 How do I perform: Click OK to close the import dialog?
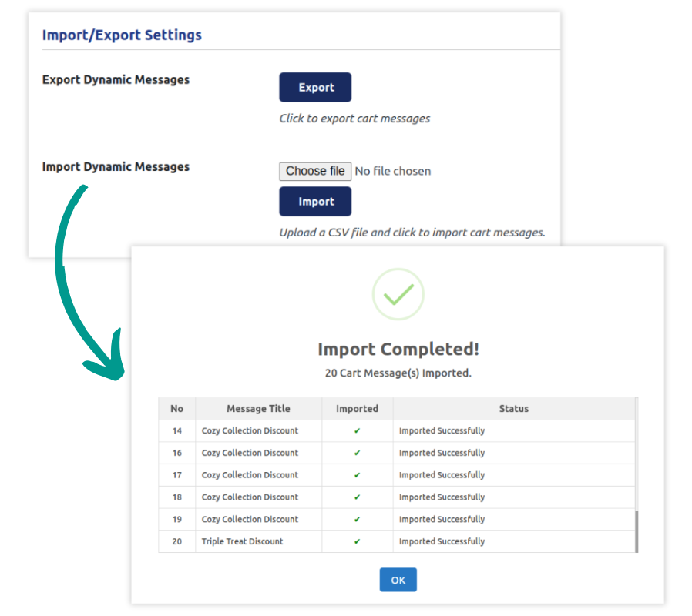click(x=398, y=580)
